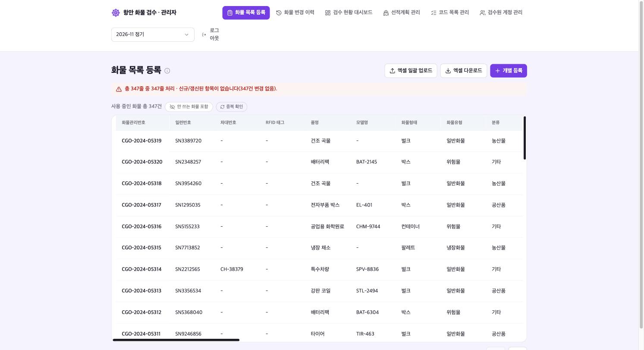Click the 특수차량 item name
Image resolution: width=644 pixels, height=350 pixels.
click(320, 269)
